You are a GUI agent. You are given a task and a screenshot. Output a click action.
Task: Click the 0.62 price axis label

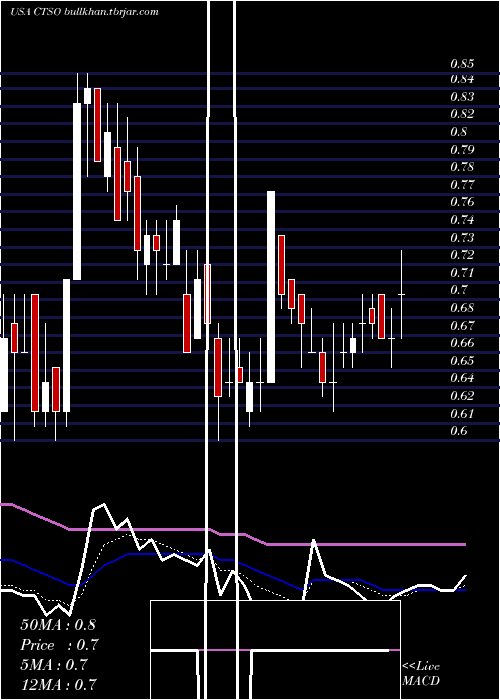pos(462,396)
